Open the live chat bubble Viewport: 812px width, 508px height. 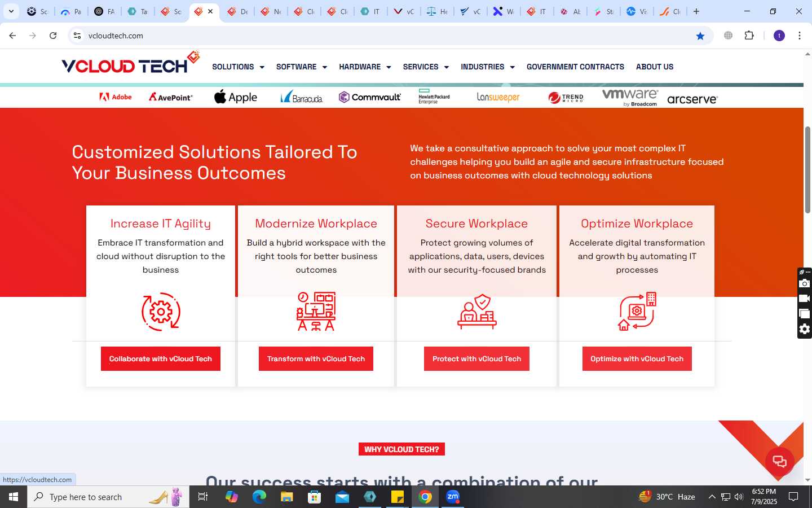coord(780,461)
